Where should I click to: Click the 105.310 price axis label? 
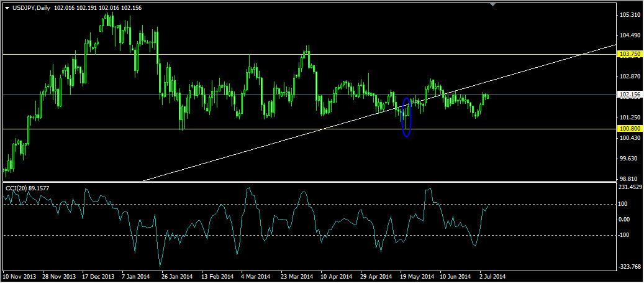(630, 15)
